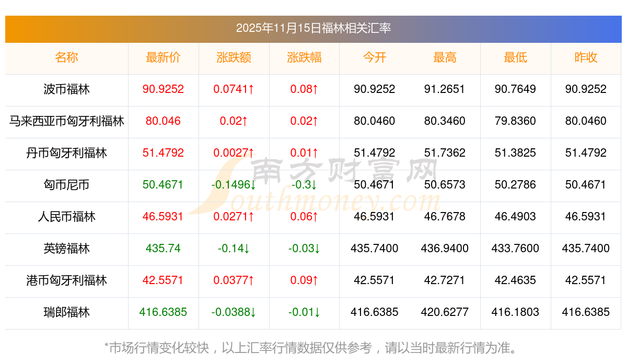627x364 pixels.
Task: Select change amount 0.0741↑
Action: pyautogui.click(x=234, y=89)
